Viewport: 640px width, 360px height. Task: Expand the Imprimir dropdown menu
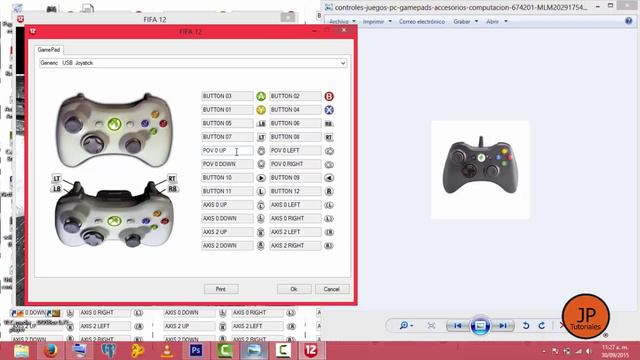point(378,21)
